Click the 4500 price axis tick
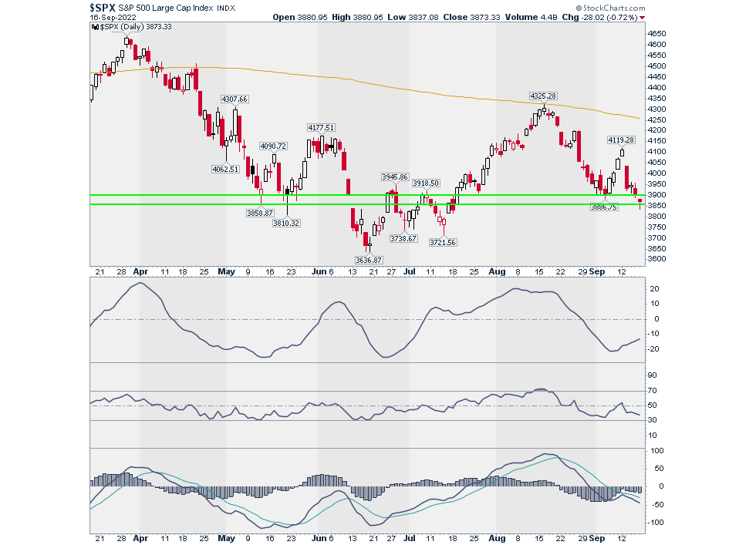Image resolution: width=756 pixels, height=545 pixels. [657, 66]
